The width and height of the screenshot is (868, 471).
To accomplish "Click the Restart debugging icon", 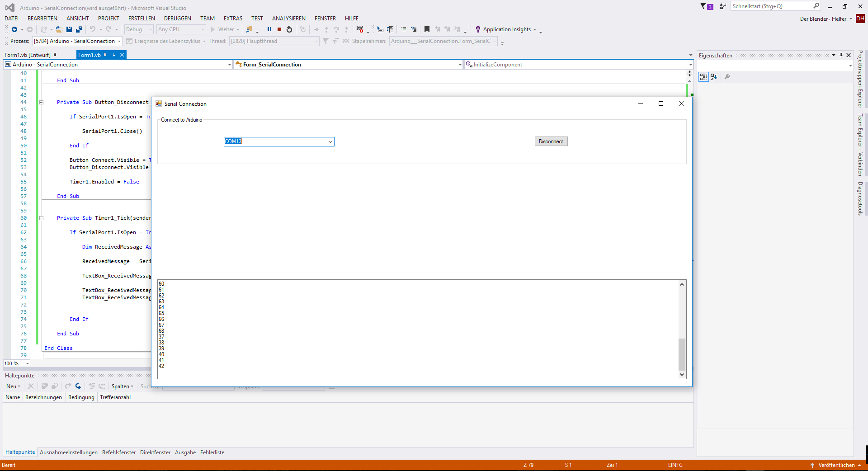I will tap(289, 29).
